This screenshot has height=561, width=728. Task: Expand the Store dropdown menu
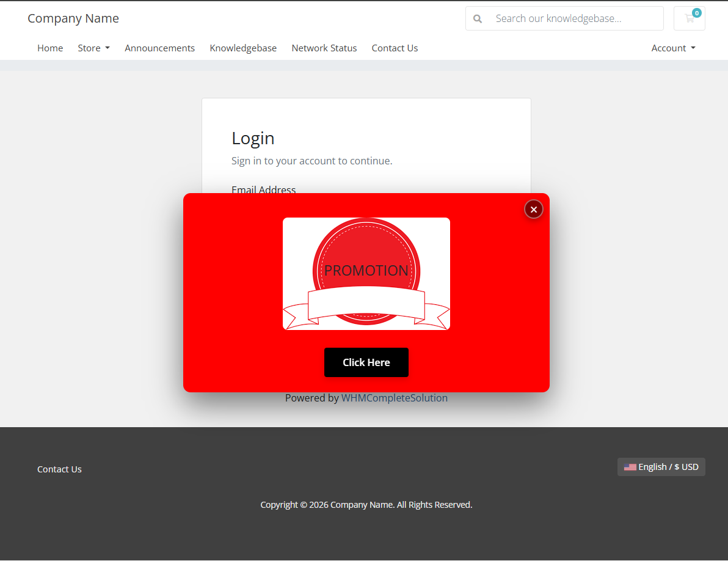(93, 48)
